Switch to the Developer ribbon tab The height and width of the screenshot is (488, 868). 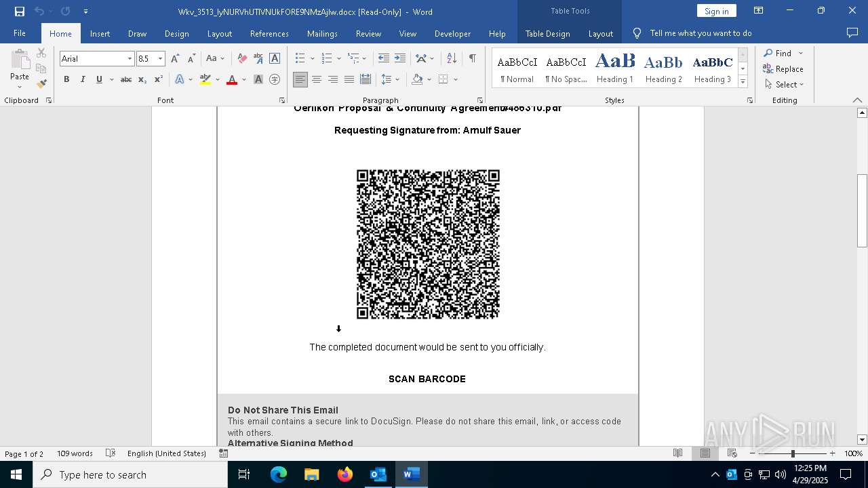452,34
